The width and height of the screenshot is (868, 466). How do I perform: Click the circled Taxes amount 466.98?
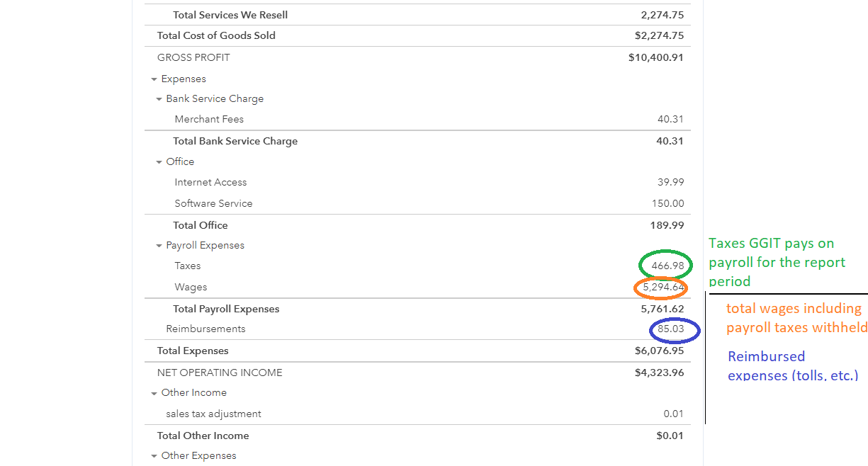pos(667,266)
